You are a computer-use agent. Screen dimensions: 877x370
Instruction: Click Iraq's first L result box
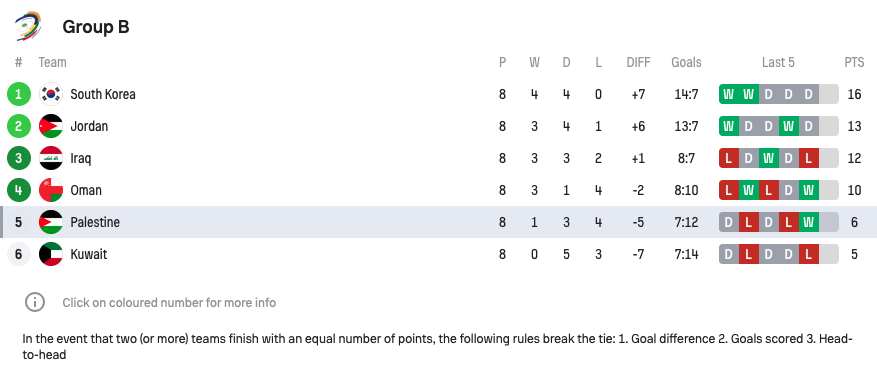point(728,158)
